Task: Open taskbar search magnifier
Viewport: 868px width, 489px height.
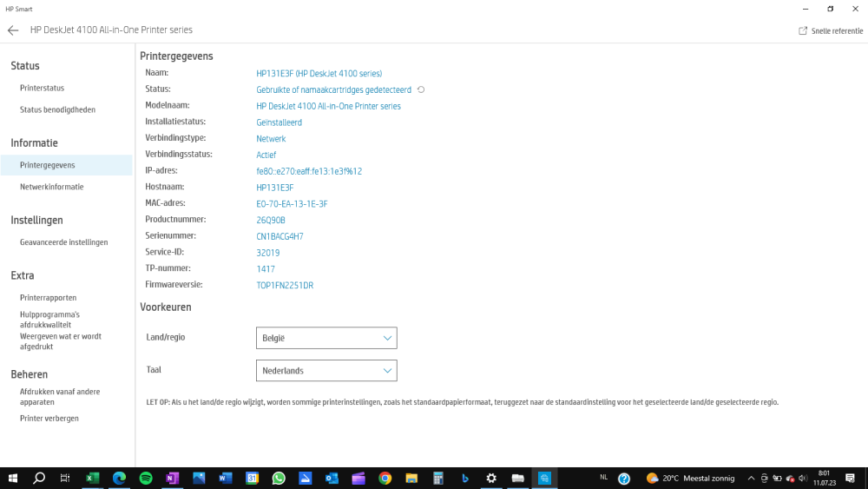Action: click(39, 478)
